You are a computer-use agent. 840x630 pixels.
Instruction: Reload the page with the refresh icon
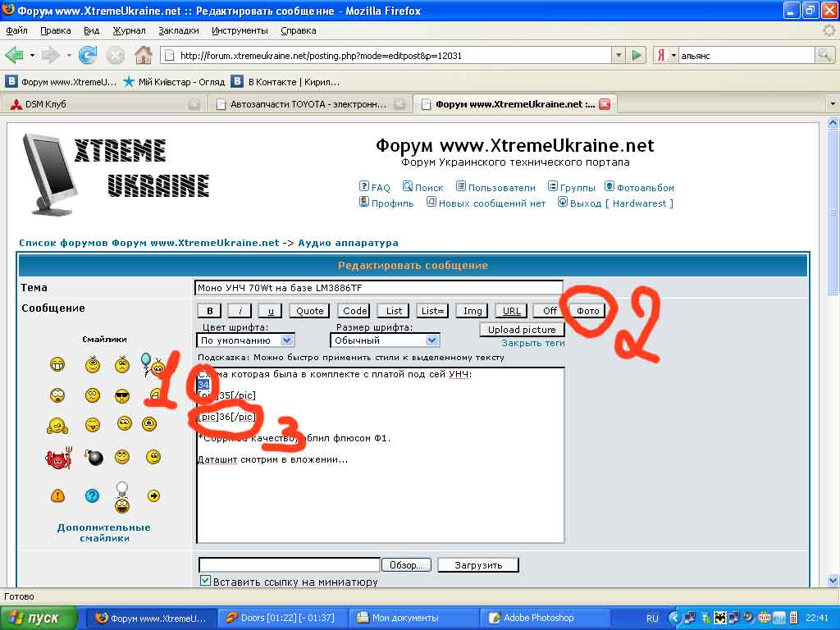point(88,55)
